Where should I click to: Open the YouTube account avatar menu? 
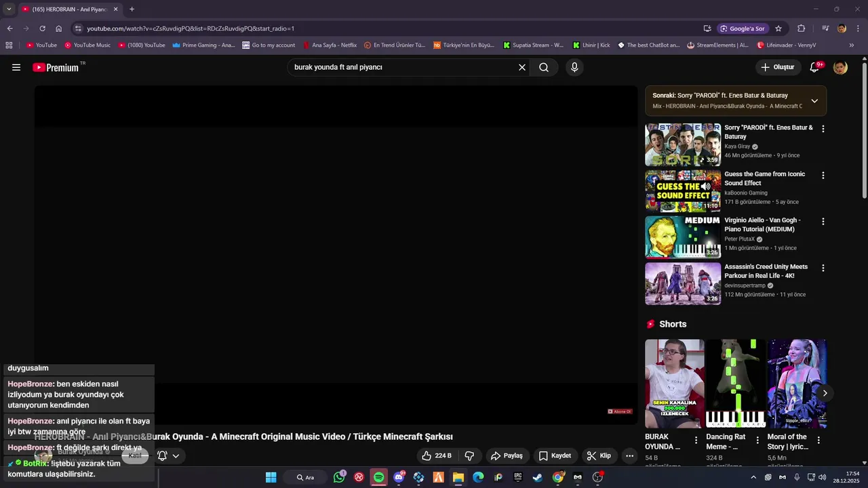tap(840, 67)
